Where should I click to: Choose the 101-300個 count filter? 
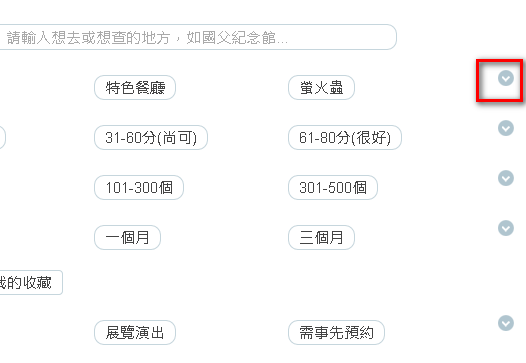(139, 188)
